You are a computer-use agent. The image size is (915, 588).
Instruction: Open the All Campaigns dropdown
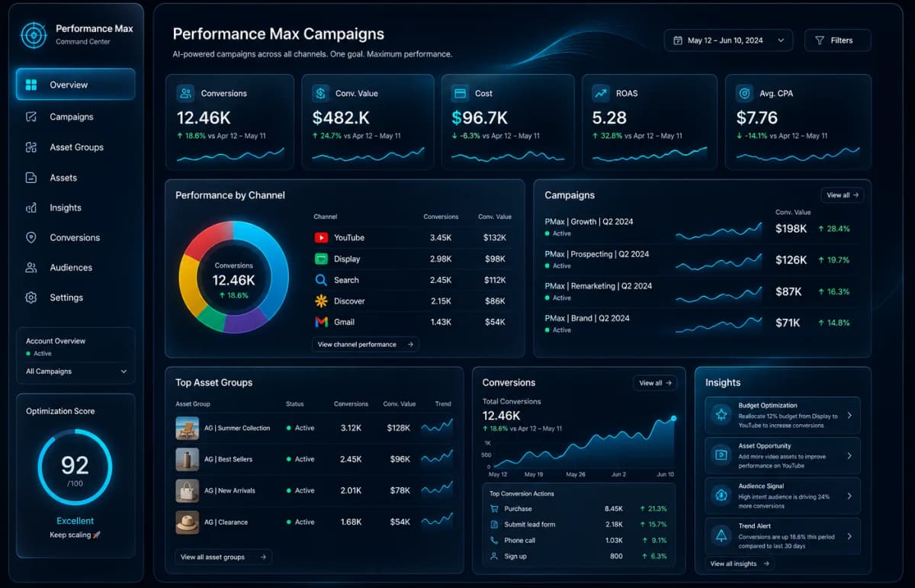click(x=76, y=371)
